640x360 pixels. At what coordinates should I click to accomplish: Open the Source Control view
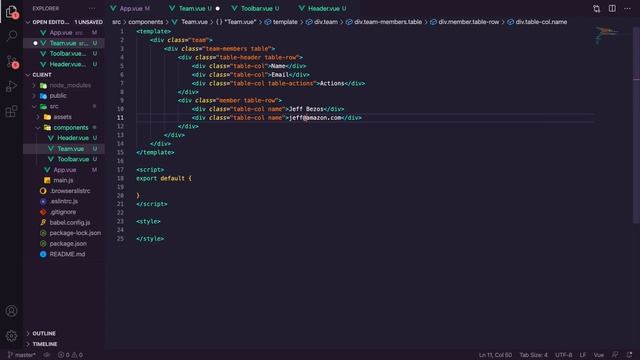point(11,62)
